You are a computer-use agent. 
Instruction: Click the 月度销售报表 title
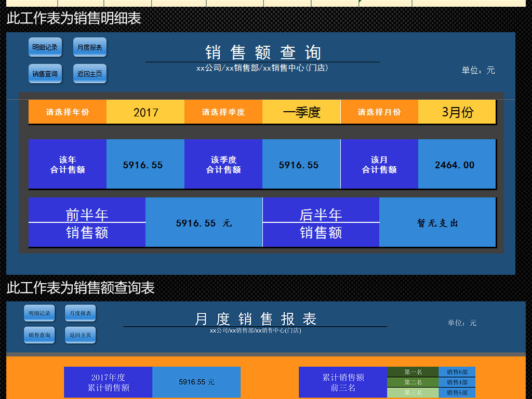[x=256, y=319]
